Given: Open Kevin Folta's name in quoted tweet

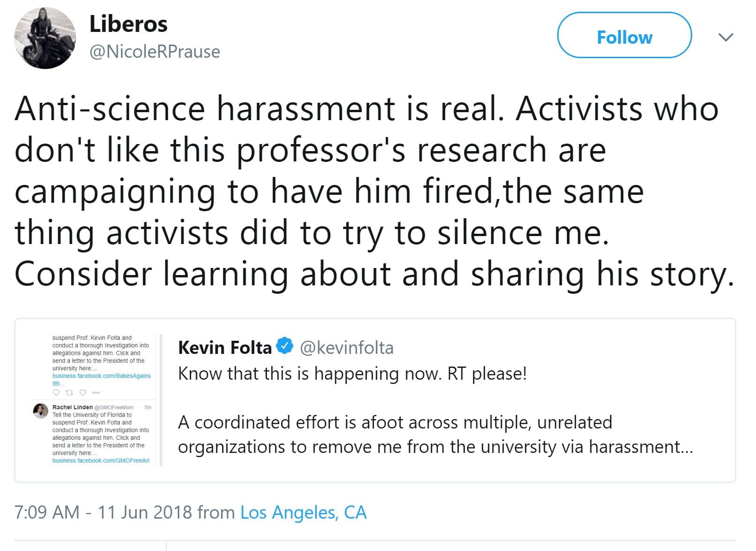Looking at the screenshot, I should coord(225,348).
